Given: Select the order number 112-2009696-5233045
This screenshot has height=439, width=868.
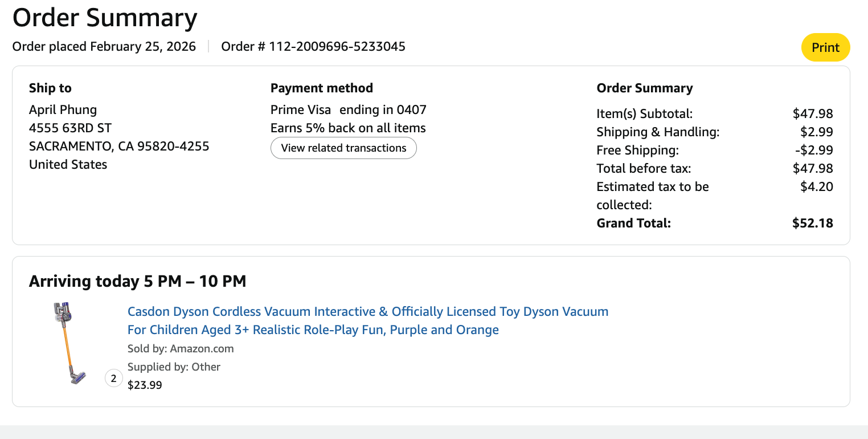Looking at the screenshot, I should (x=337, y=47).
